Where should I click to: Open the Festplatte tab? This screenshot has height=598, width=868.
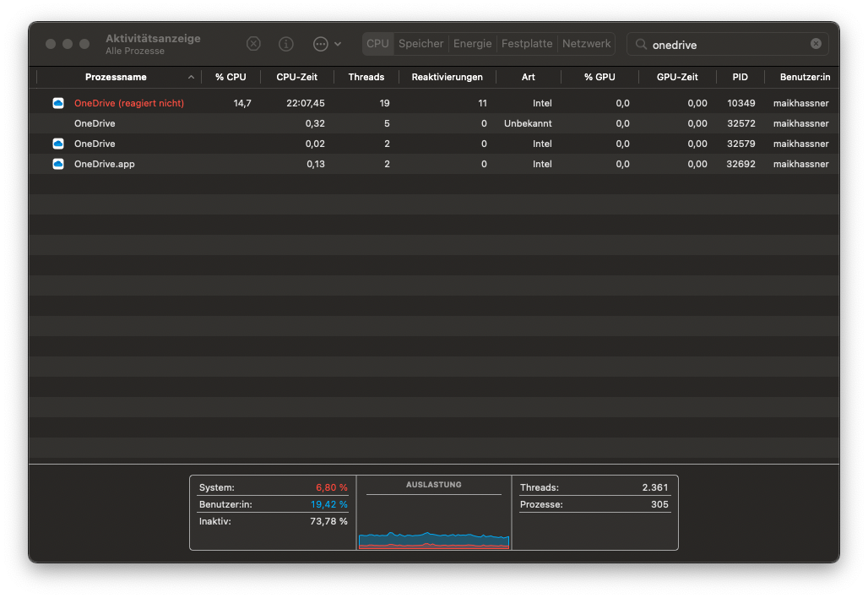(x=527, y=44)
